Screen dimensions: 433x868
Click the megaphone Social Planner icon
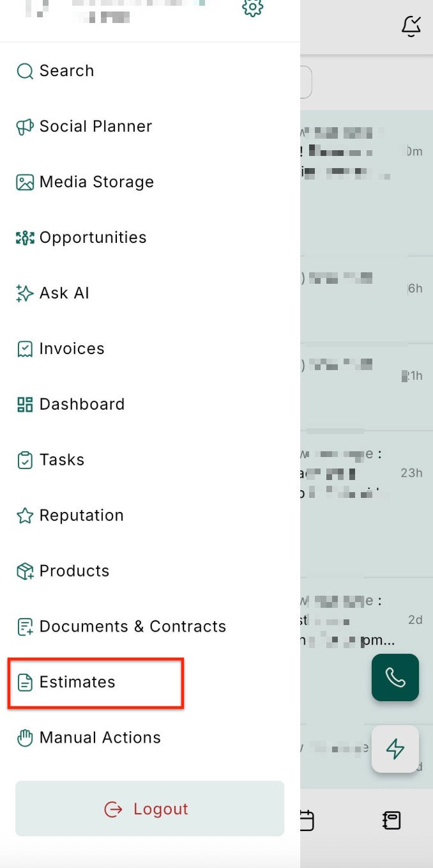25,127
